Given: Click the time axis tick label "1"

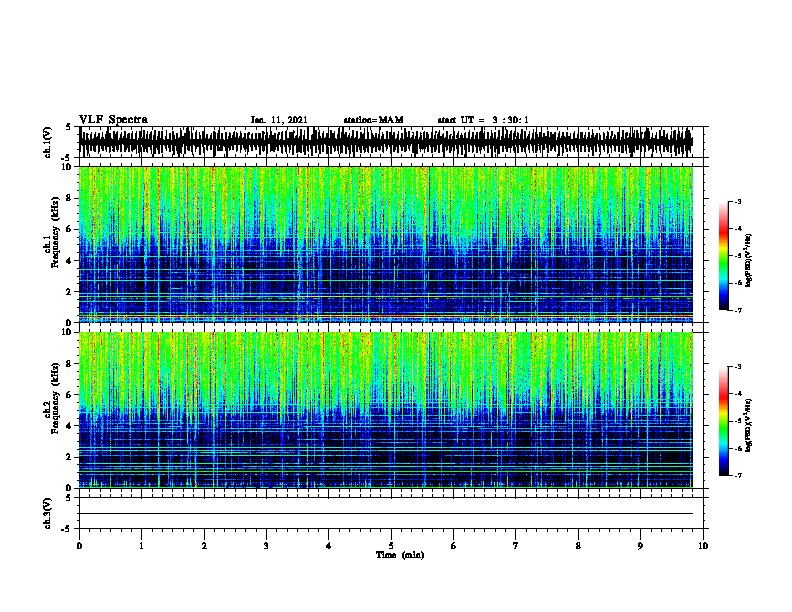Looking at the screenshot, I should point(141,546).
